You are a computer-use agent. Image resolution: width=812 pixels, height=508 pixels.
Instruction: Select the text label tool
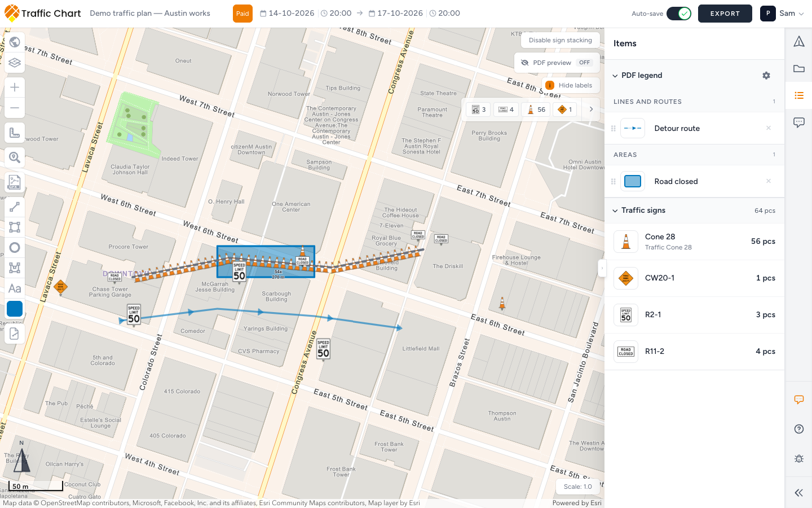[x=15, y=288]
